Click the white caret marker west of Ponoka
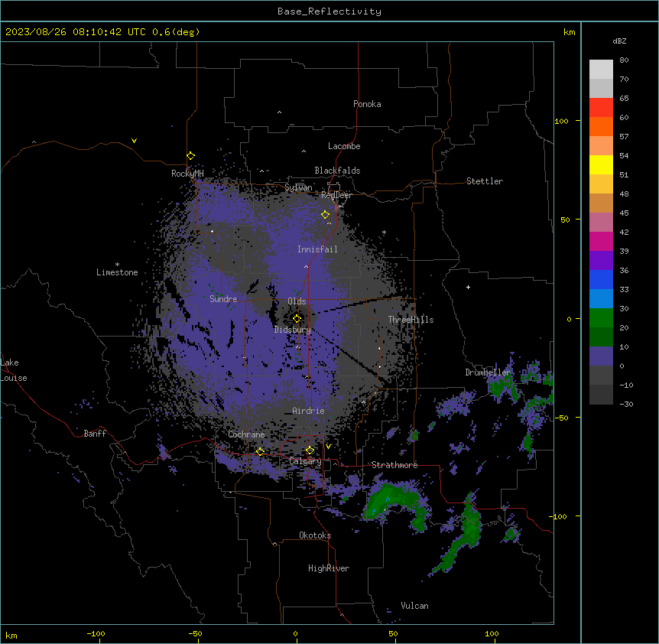The width and height of the screenshot is (659, 644). tap(279, 112)
